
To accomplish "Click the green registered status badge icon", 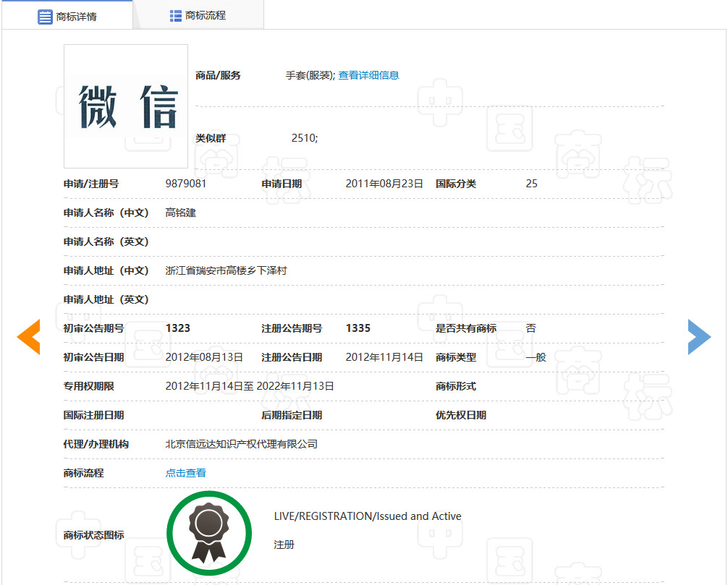I will 209,533.
